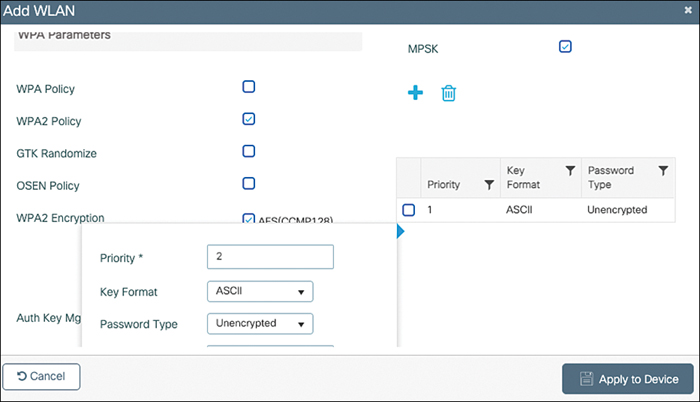700x402 pixels.
Task: Uncheck the MPSK checkbox
Action: click(565, 46)
